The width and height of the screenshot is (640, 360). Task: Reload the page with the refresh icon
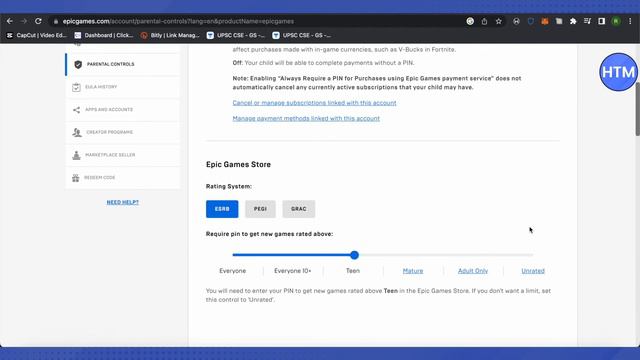tap(38, 21)
